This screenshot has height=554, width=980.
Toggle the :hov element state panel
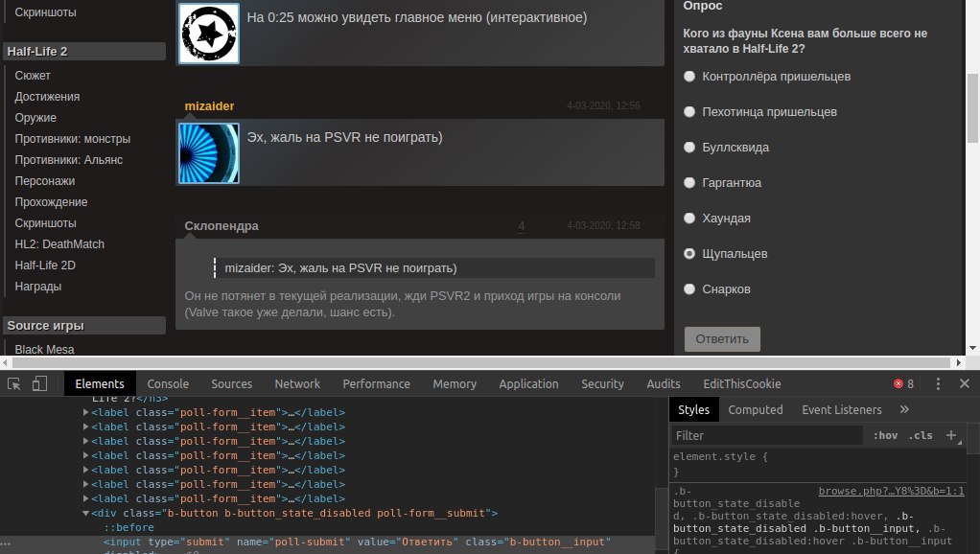tap(885, 435)
